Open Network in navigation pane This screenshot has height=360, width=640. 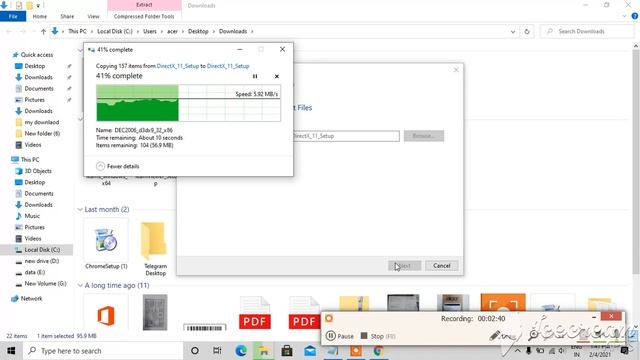31,298
